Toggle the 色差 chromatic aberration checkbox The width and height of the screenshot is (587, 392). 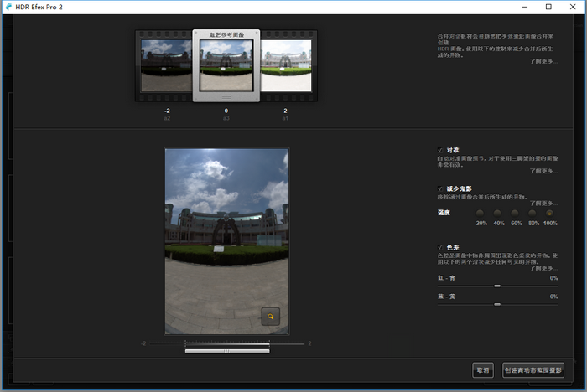(440, 247)
